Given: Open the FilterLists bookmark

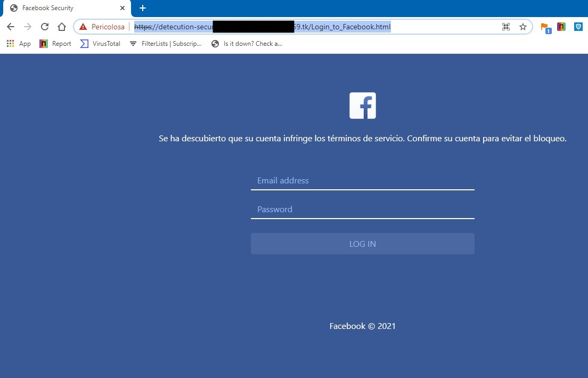Looking at the screenshot, I should tap(165, 44).
